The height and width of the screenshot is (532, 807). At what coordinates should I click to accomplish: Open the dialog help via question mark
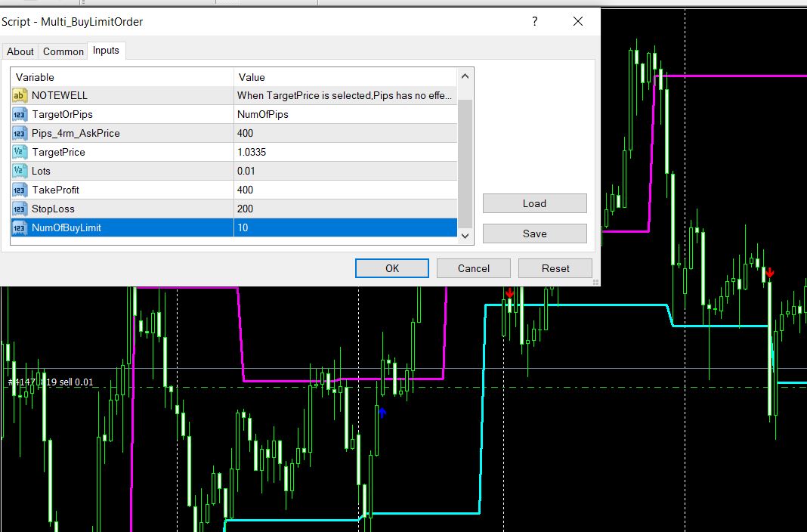[534, 22]
